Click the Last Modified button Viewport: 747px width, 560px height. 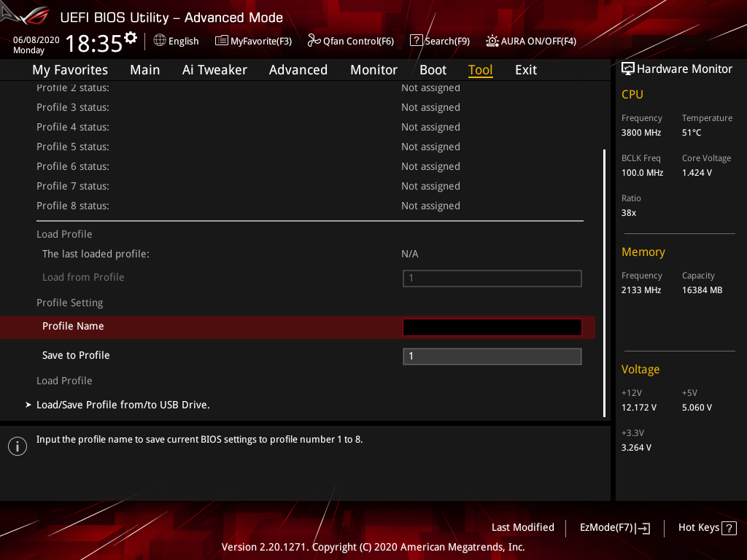522,528
